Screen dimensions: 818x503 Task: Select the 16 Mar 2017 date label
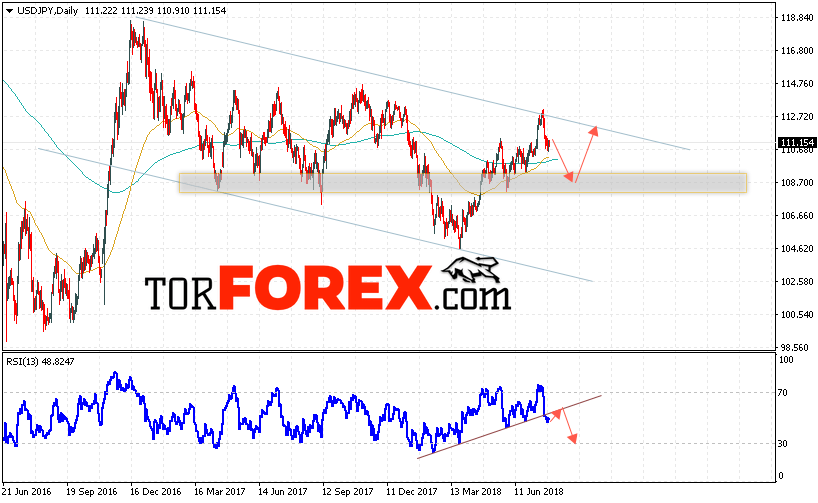[220, 492]
